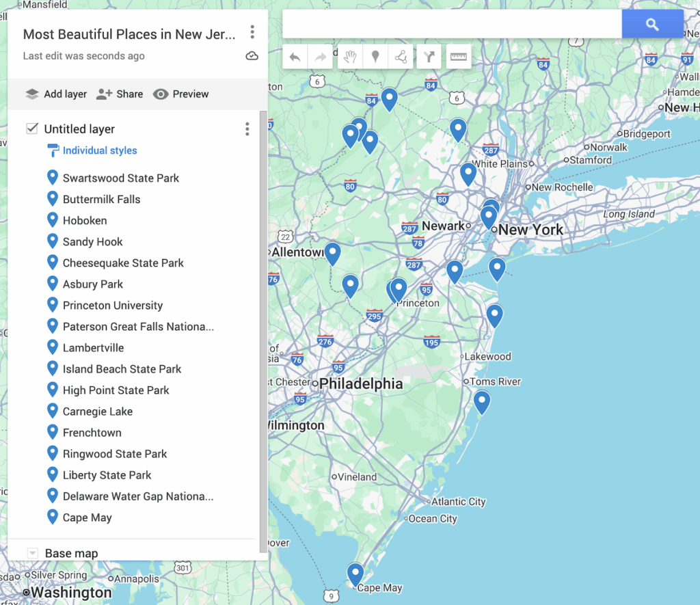Select Buttermilk Falls in list
Viewport: 700px width, 605px height.
coord(101,199)
